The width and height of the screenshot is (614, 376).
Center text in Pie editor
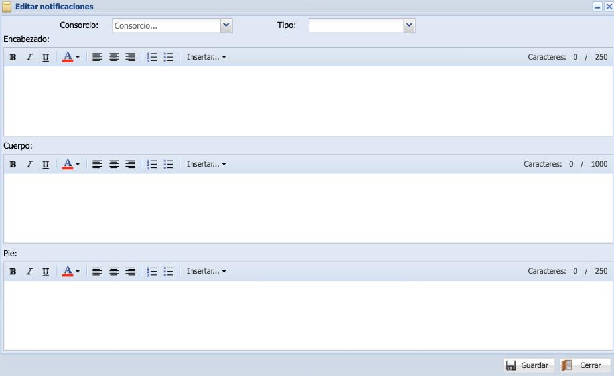point(114,271)
